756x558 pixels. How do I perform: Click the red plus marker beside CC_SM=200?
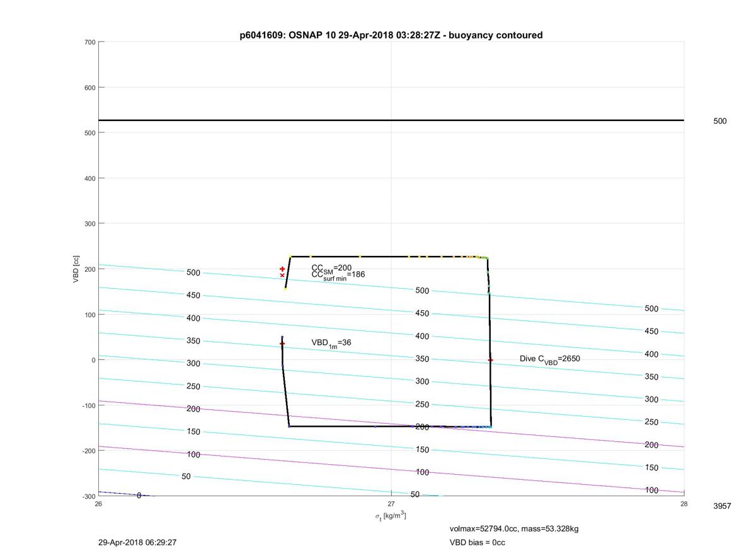(x=282, y=269)
